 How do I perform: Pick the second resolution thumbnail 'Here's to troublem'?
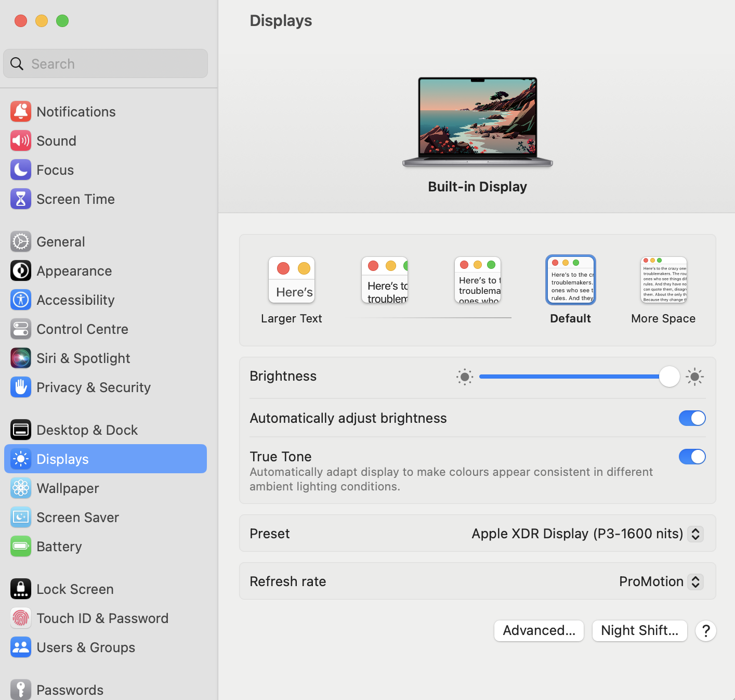click(x=385, y=280)
